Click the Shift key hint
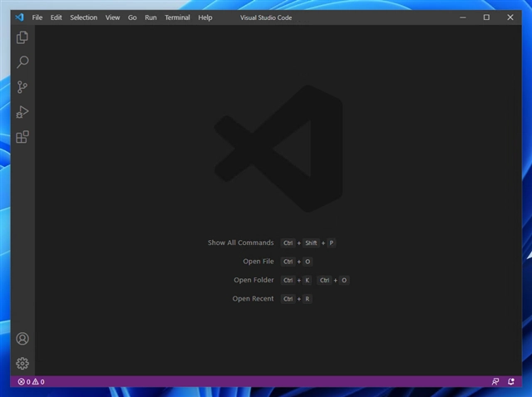 311,243
